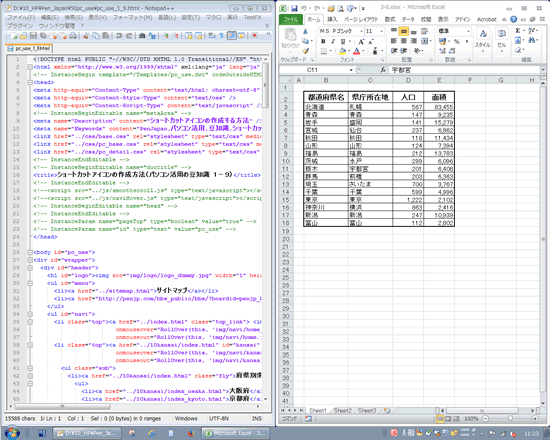Expand the formula bar in Excel
Image resolution: width=550 pixels, height=440 pixels.
(543, 70)
